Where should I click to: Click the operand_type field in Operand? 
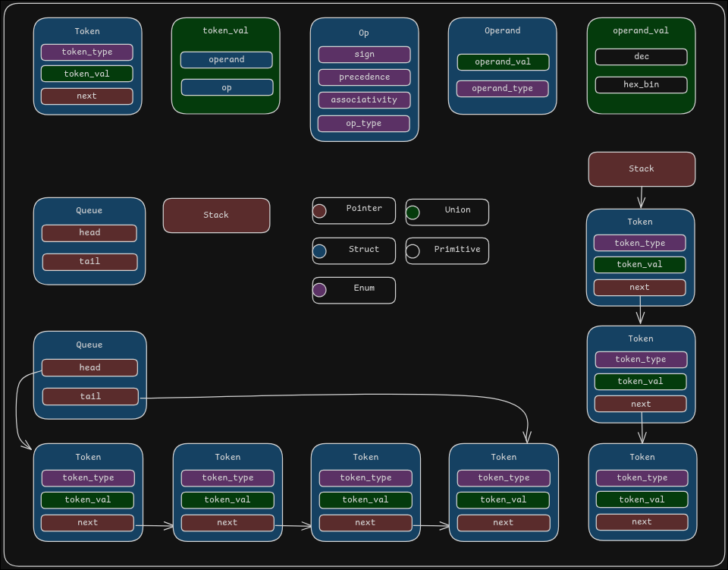(x=502, y=89)
